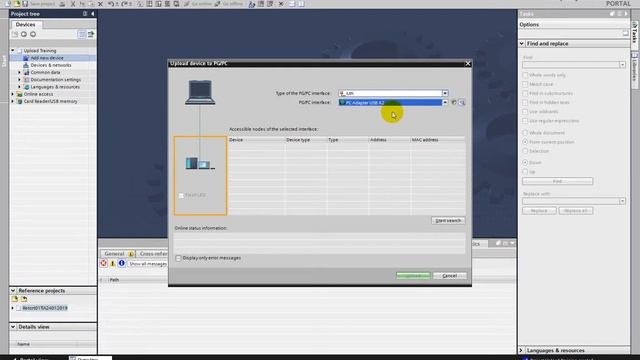Click the Print icon in toolbar
The width and height of the screenshot is (640, 360).
click(62, 4)
